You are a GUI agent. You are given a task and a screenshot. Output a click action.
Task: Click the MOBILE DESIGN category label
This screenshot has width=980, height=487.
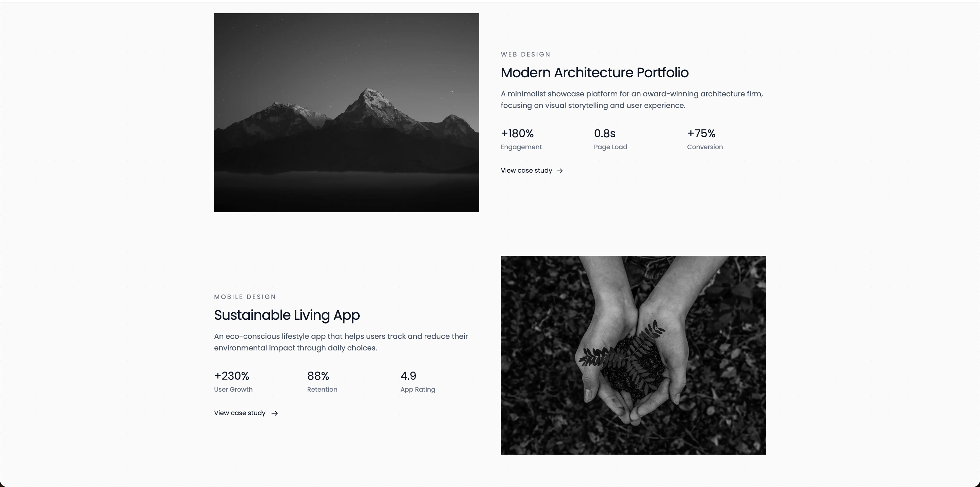[245, 297]
